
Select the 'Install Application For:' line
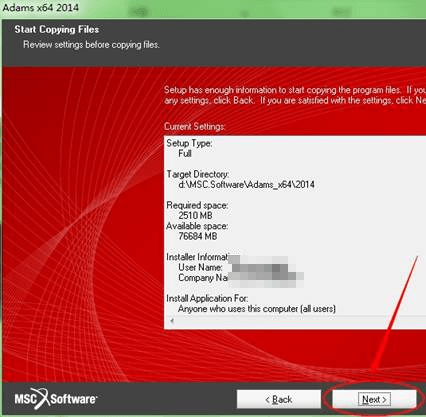tap(207, 298)
